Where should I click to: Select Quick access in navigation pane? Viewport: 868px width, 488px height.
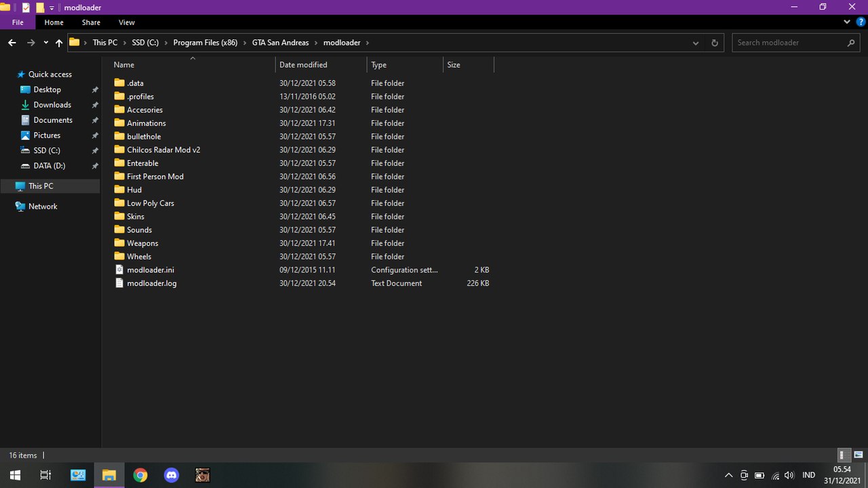click(50, 75)
